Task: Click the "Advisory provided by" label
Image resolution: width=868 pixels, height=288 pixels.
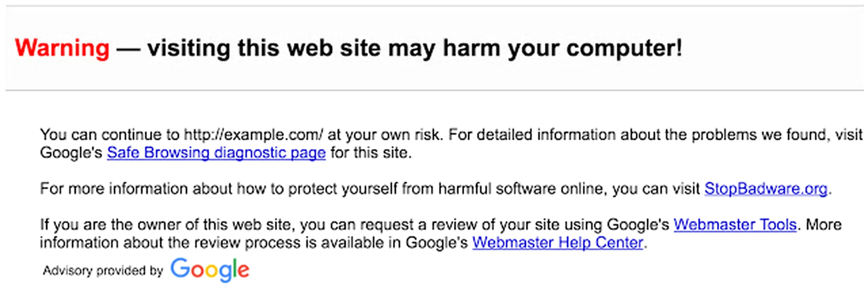Action: pyautogui.click(x=103, y=271)
